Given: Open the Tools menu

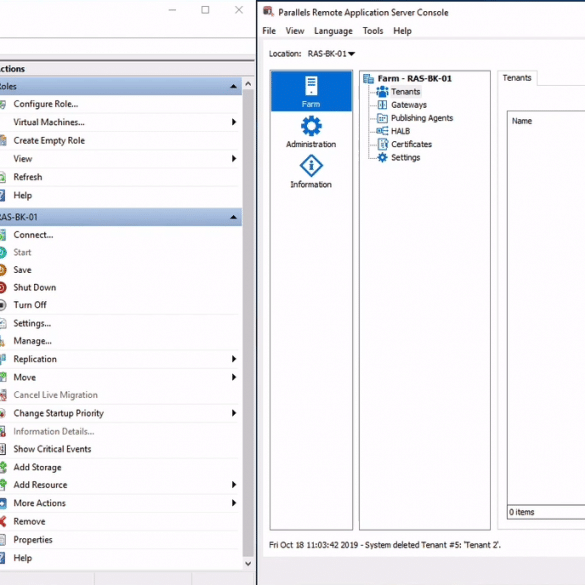Looking at the screenshot, I should tap(373, 31).
